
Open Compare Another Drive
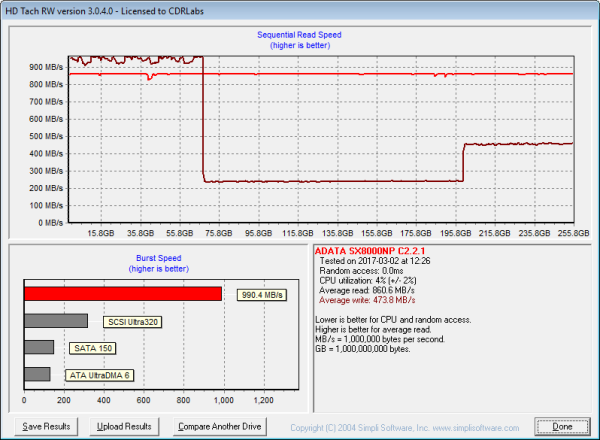click(x=219, y=426)
